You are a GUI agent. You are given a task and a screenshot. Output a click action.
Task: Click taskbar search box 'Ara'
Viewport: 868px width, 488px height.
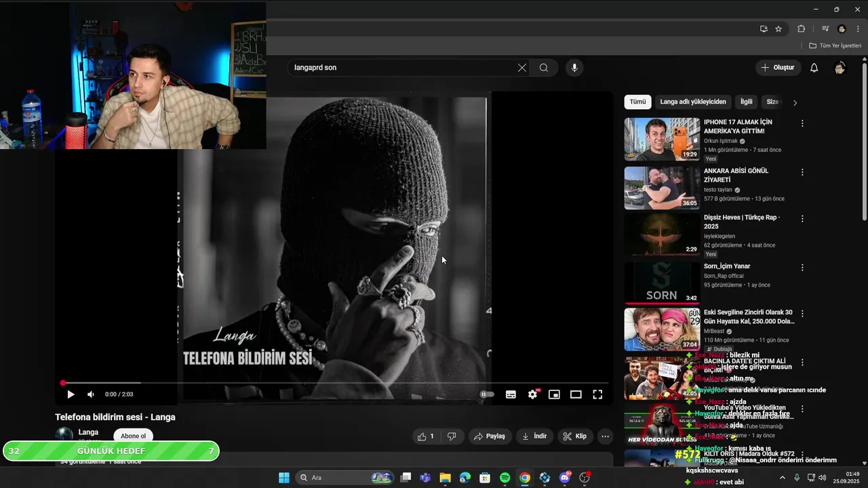pos(345,478)
